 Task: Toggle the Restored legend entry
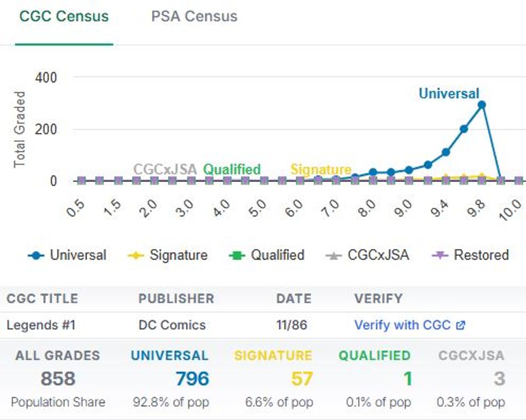[481, 255]
